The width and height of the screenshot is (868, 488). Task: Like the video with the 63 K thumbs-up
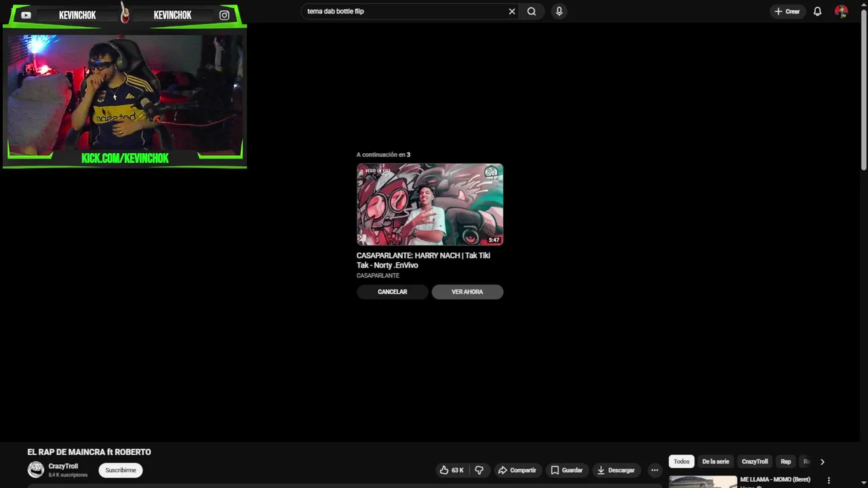pyautogui.click(x=452, y=470)
